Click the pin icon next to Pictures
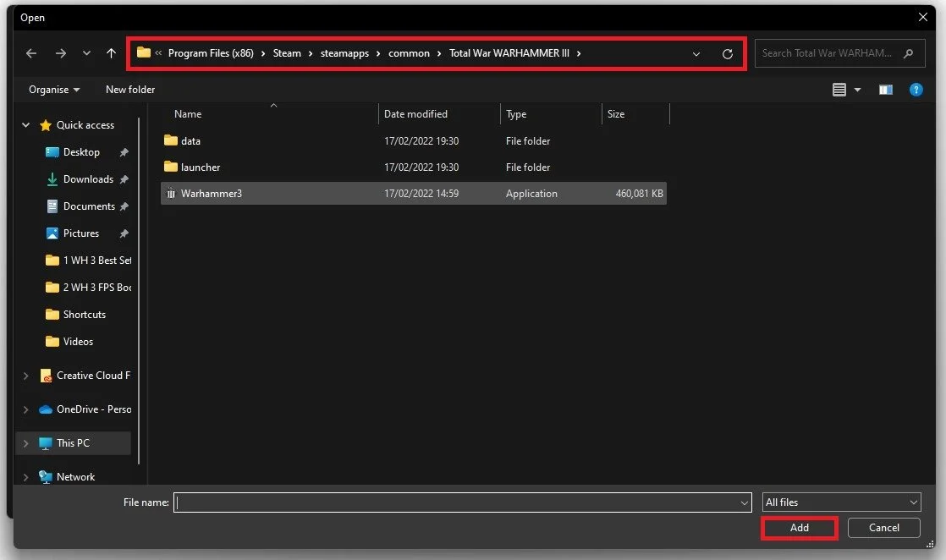946x560 pixels. click(124, 234)
